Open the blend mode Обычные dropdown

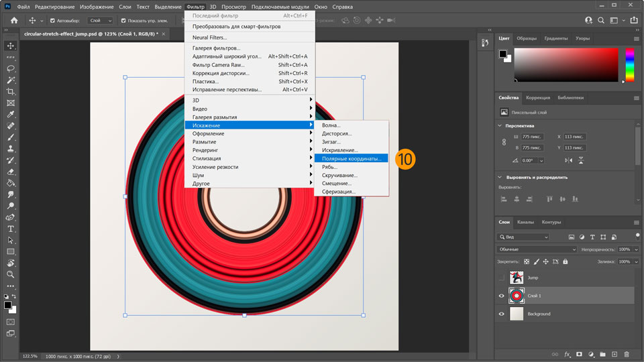(x=537, y=249)
